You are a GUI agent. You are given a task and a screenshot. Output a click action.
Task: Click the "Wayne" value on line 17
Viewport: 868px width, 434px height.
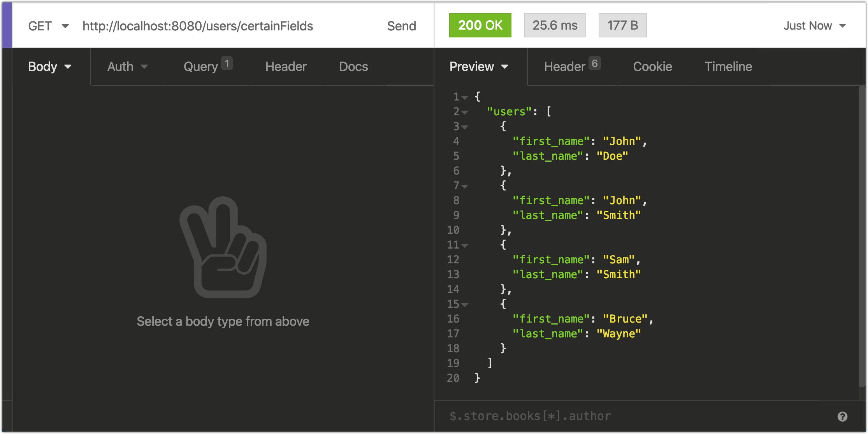tap(619, 333)
